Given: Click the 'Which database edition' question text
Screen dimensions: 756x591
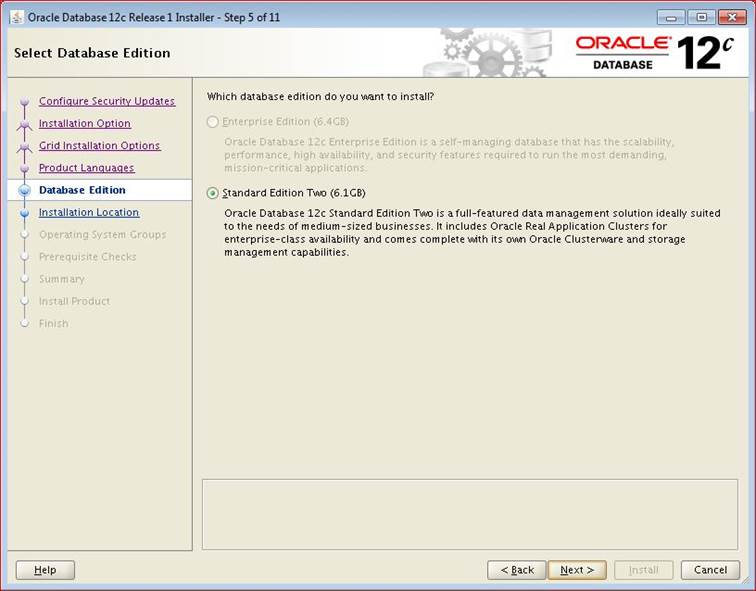Looking at the screenshot, I should 320,96.
